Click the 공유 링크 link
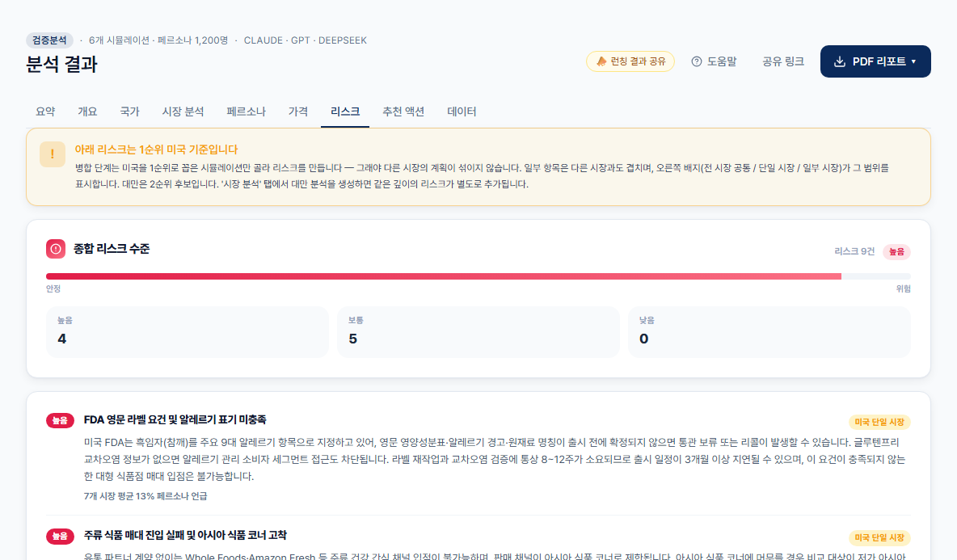 783,61
